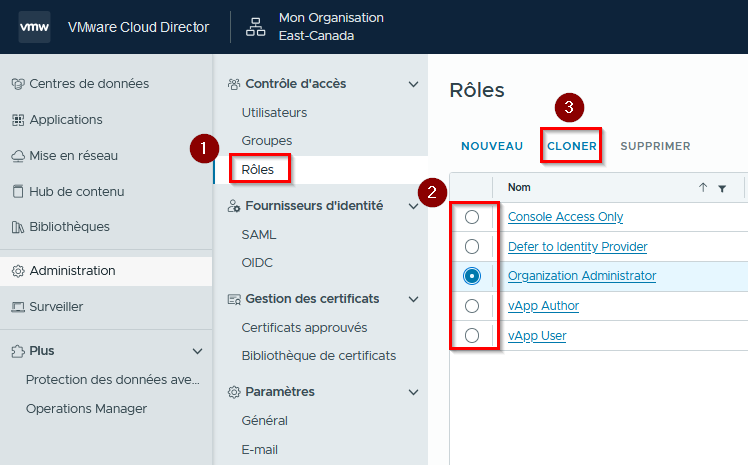The height and width of the screenshot is (465, 748).
Task: Click VMware Cloud Director title
Action: tap(138, 27)
